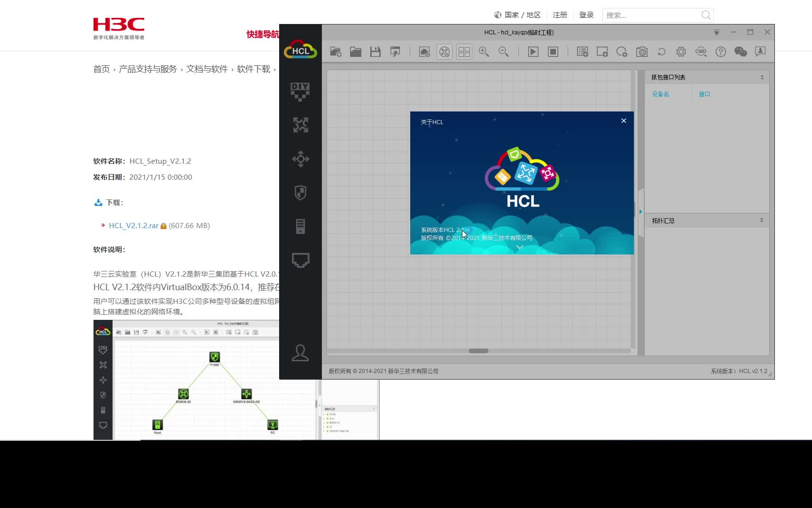Close the 关于HCL about dialog
The height and width of the screenshot is (508, 812).
(624, 121)
